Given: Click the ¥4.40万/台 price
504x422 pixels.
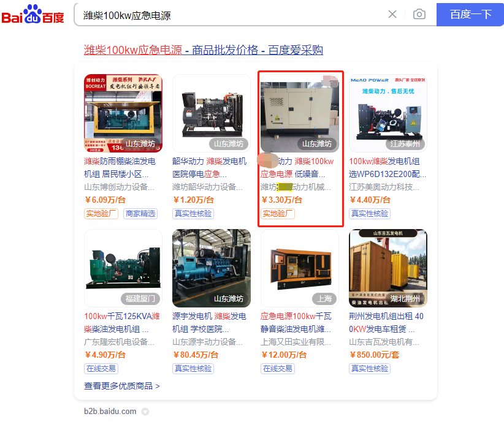Looking at the screenshot, I should [x=370, y=200].
